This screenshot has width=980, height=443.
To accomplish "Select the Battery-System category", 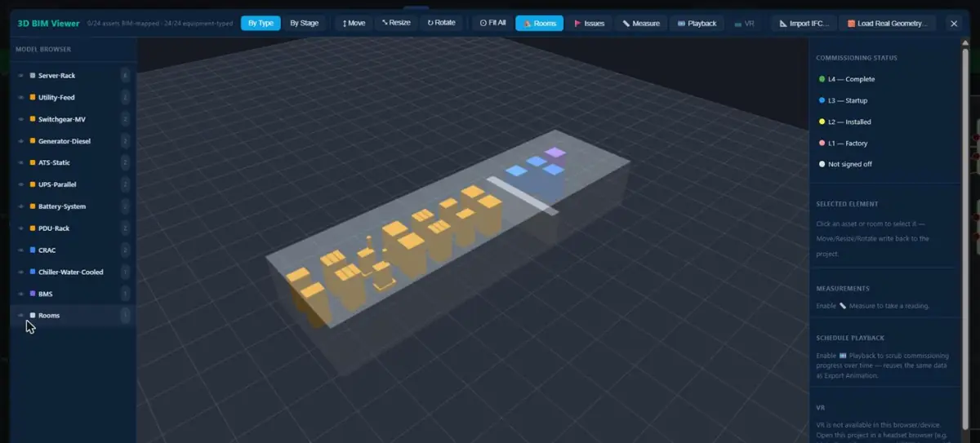I will [62, 206].
